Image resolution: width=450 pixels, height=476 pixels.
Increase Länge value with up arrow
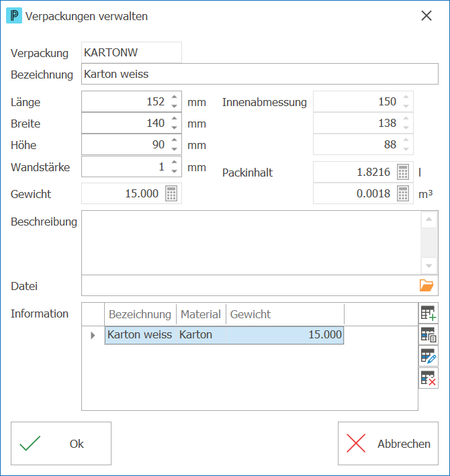coord(174,97)
